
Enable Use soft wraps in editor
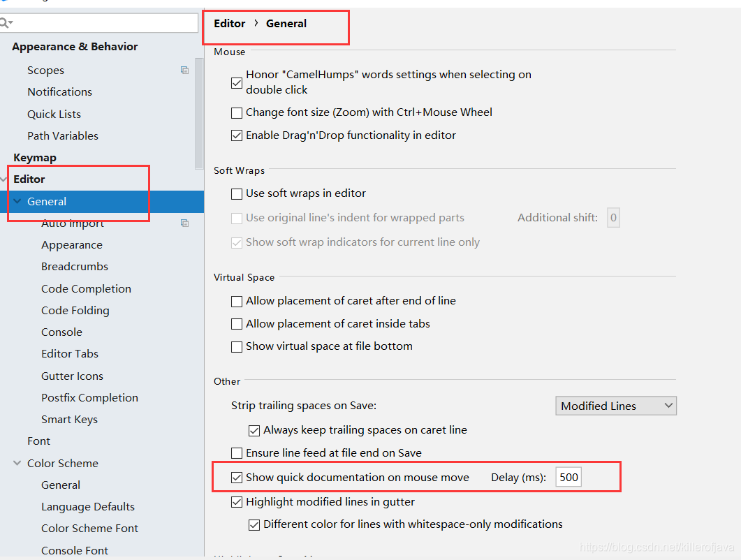237,193
